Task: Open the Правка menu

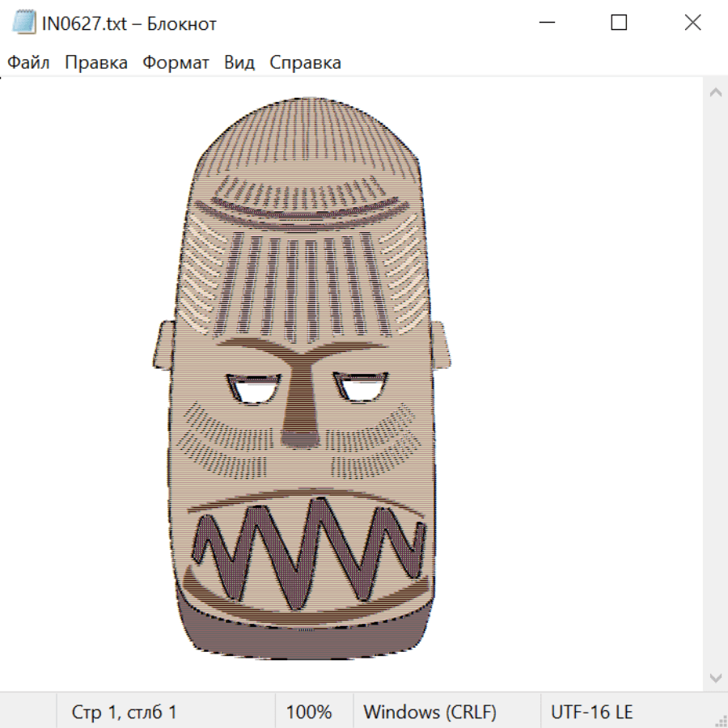Action: click(95, 63)
